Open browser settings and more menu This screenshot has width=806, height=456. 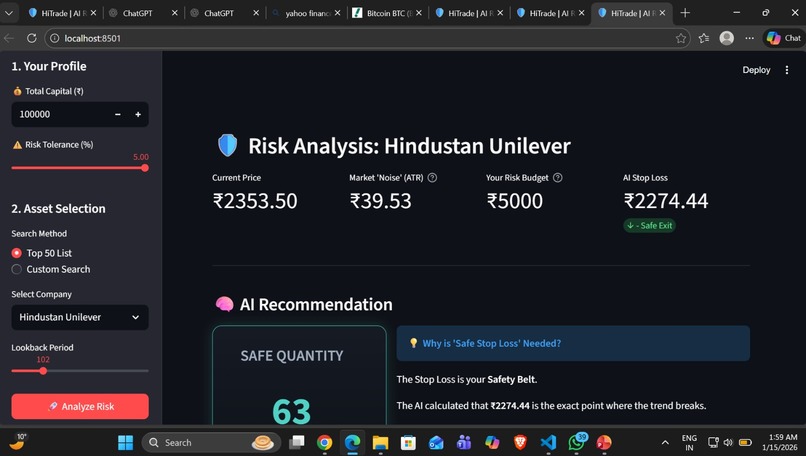coord(749,38)
